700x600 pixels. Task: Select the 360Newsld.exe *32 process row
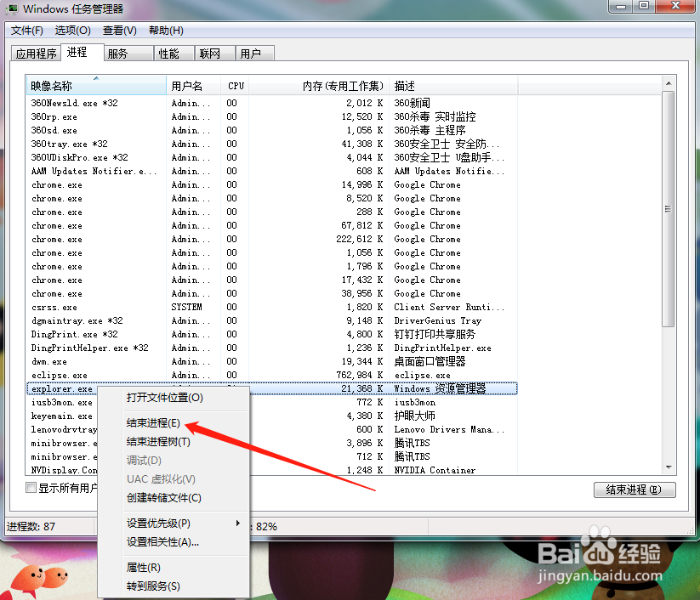[272, 103]
